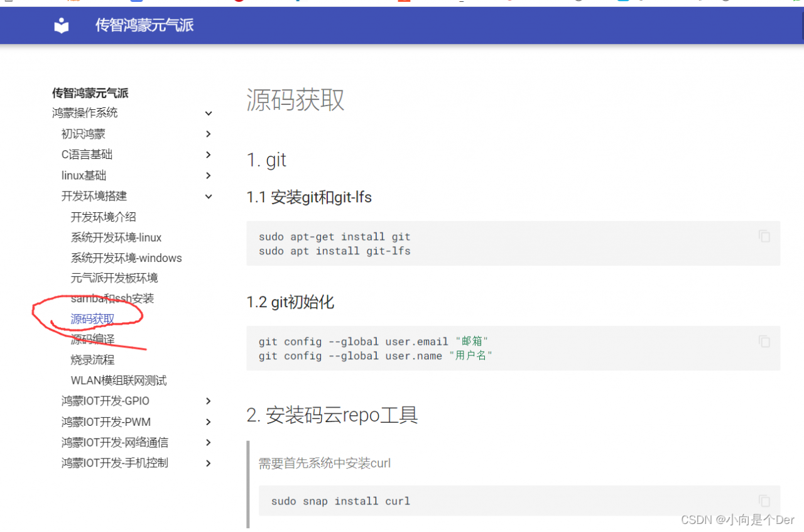Click the 'sudo apt-get install git' code line
The image size is (804, 532).
click(334, 237)
